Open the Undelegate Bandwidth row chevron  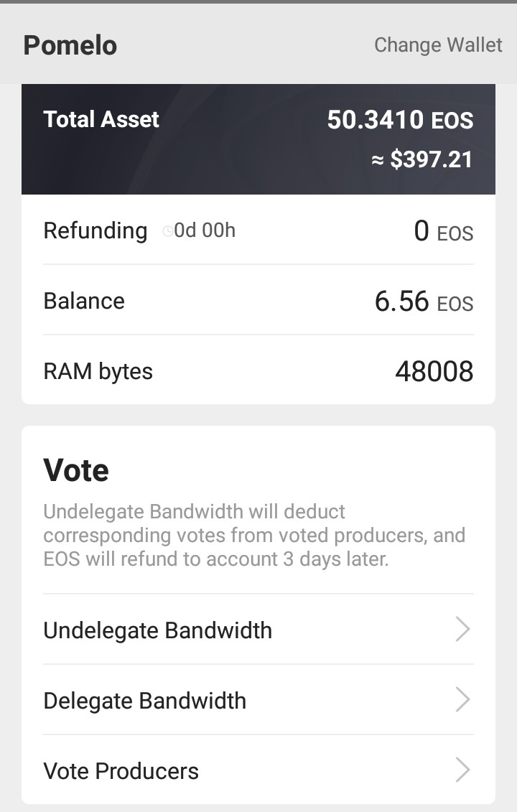(462, 630)
